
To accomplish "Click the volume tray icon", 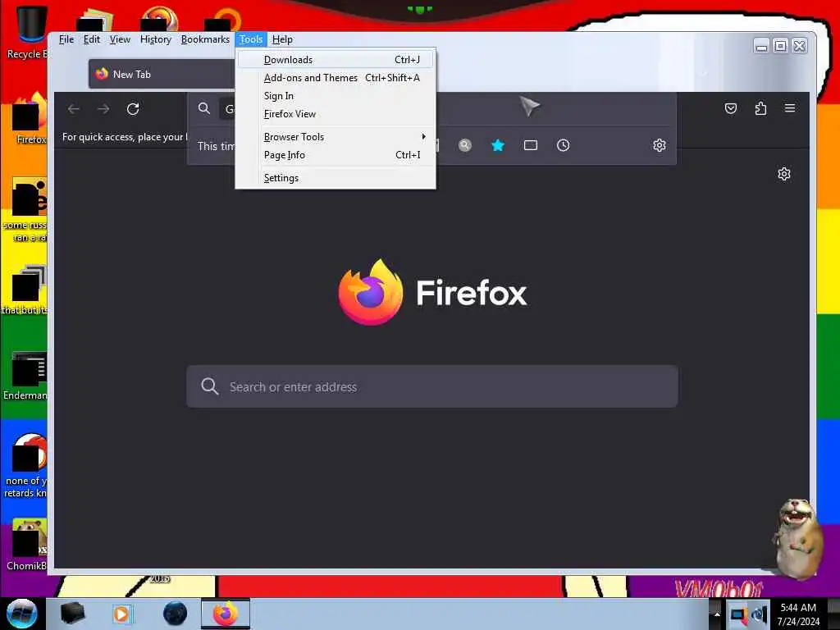I will point(759,614).
